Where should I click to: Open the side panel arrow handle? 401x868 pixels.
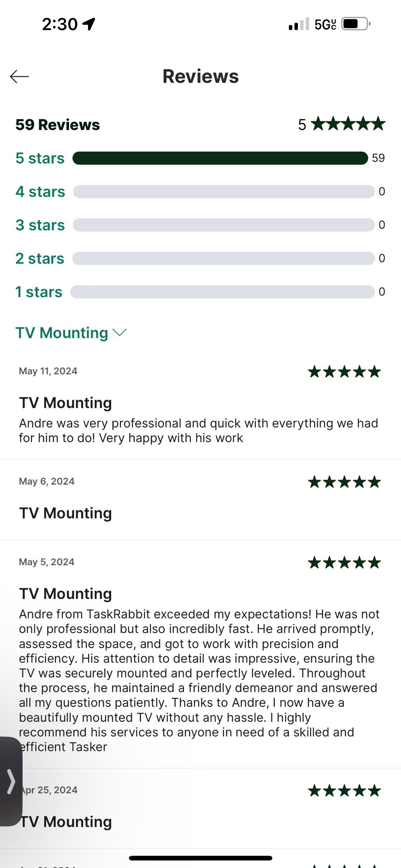pos(11,781)
